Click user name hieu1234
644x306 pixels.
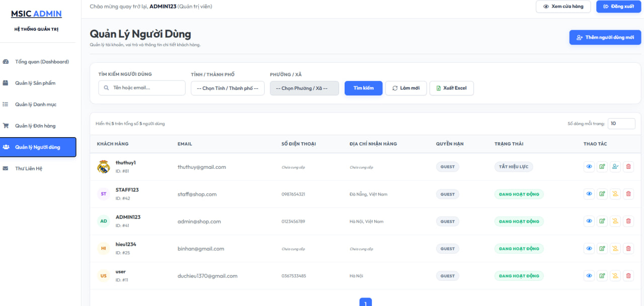click(x=126, y=244)
